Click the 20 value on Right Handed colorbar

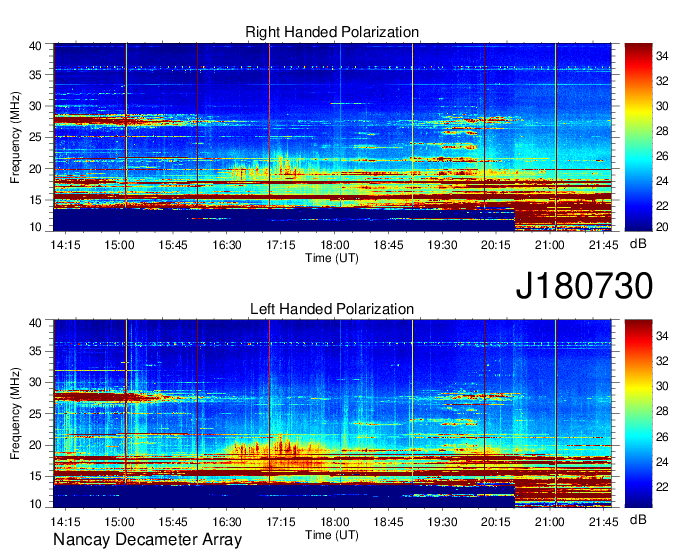click(x=662, y=227)
